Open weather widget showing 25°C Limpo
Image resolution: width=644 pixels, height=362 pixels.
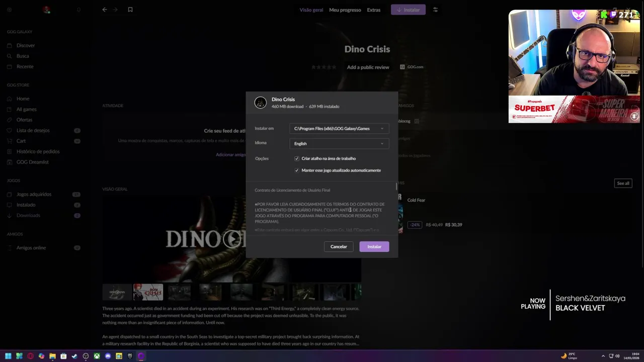point(570,356)
